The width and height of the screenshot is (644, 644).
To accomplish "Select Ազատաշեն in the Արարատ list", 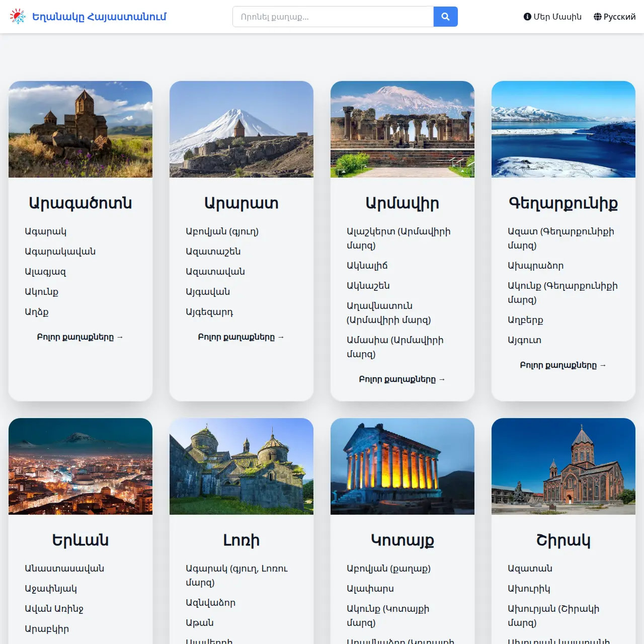I will [x=213, y=252].
